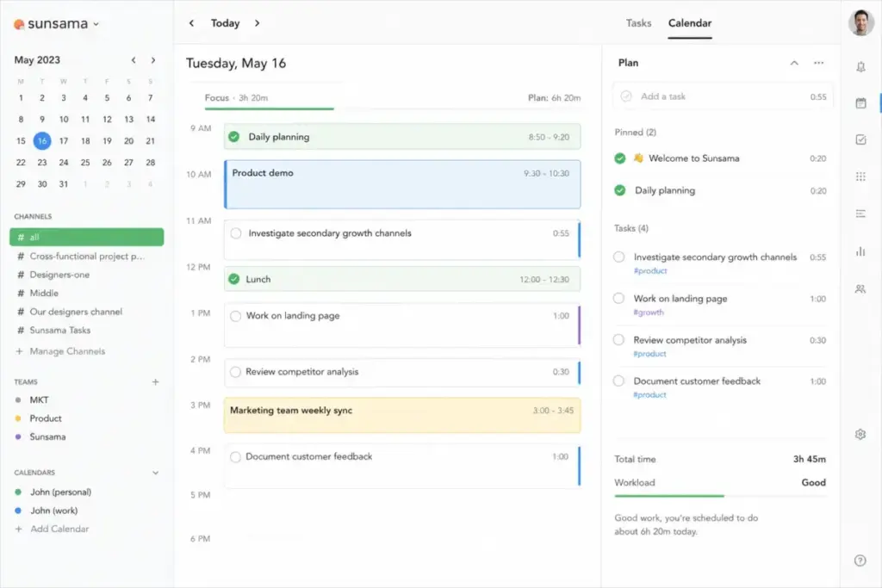This screenshot has height=588, width=882.
Task: Check Investigate secondary growth channels in Plan
Action: coord(618,257)
